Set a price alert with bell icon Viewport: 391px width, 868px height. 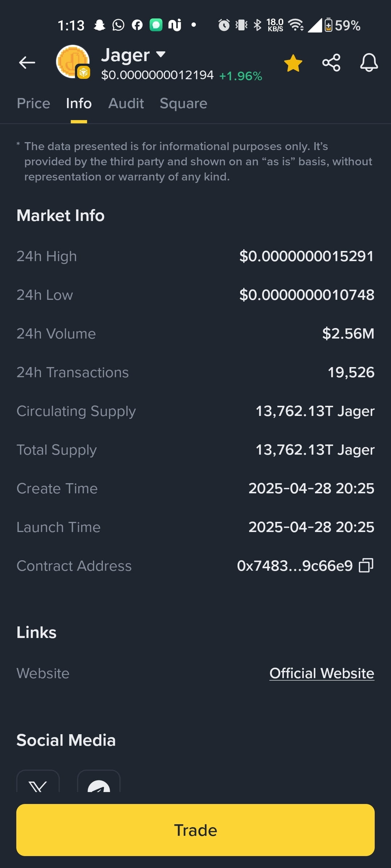pos(369,63)
